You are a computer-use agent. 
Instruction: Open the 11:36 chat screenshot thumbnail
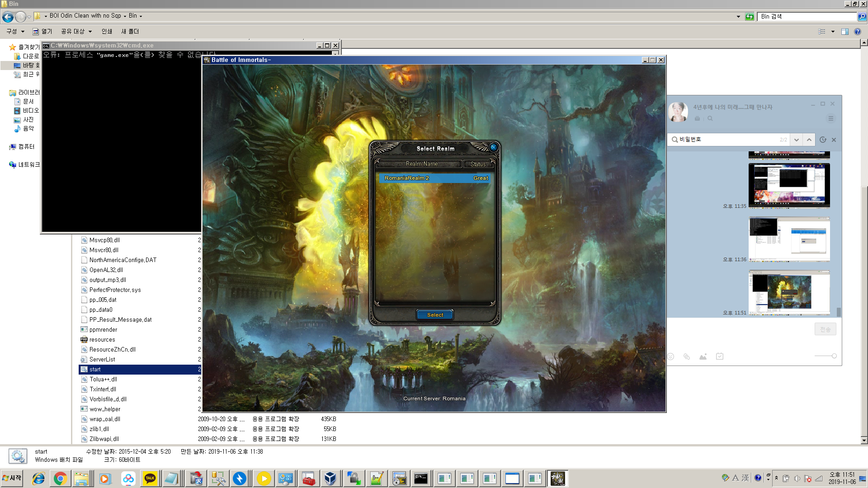789,239
